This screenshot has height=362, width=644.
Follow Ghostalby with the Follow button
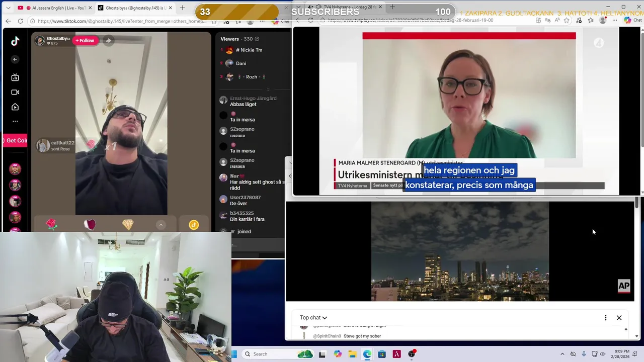(85, 41)
